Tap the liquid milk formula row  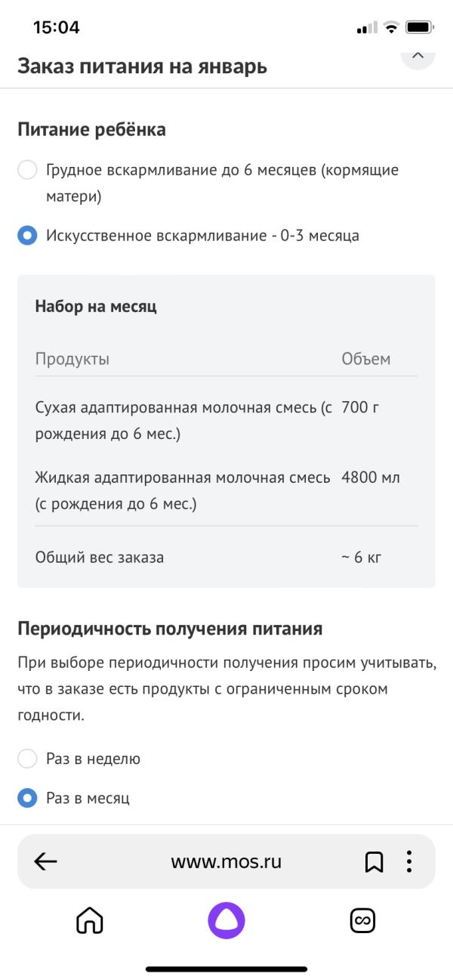tap(226, 490)
